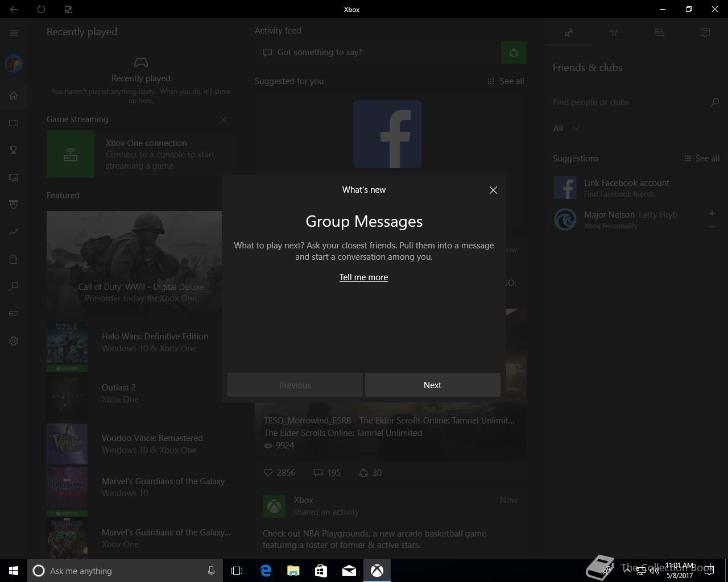728x582 pixels.
Task: Open Task View in the taskbar
Action: click(x=237, y=571)
